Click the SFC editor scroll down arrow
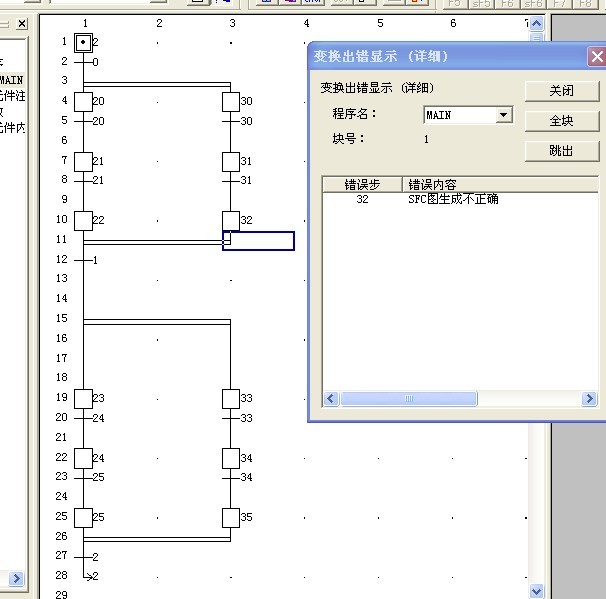606x599 pixels. point(537,591)
